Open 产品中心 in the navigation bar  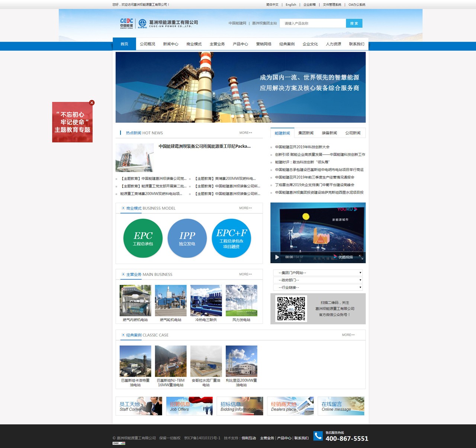click(x=240, y=44)
